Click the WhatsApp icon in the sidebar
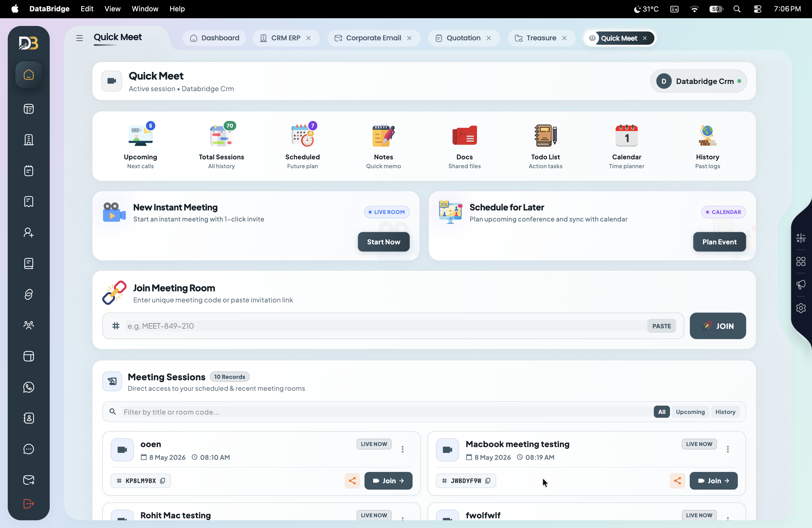This screenshot has width=812, height=528. click(29, 387)
